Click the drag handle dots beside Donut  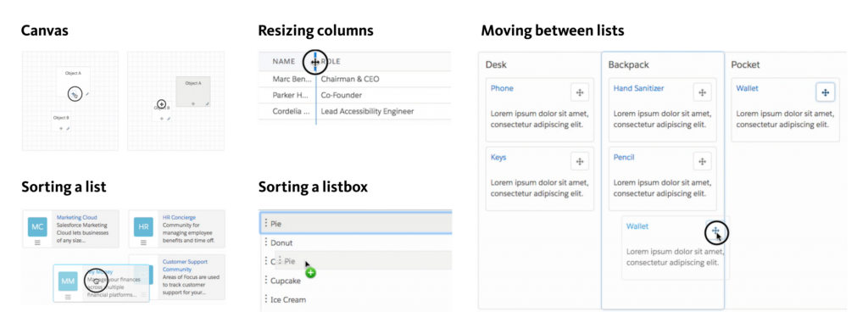[265, 242]
